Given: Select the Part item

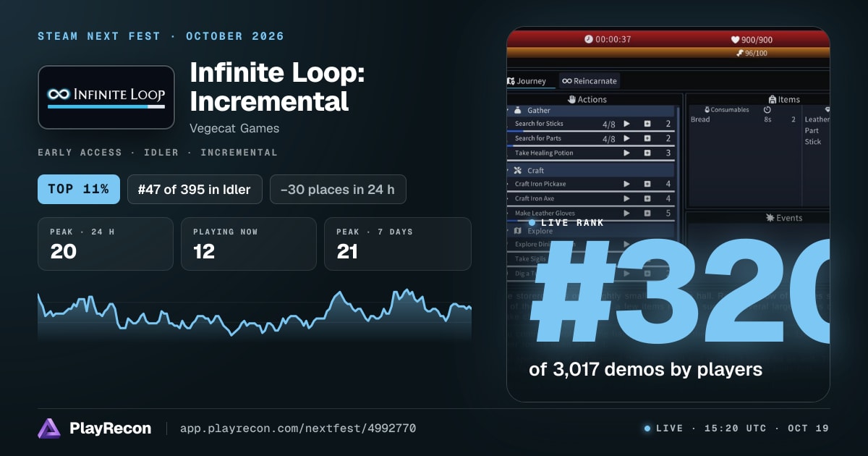Looking at the screenshot, I should tap(812, 131).
